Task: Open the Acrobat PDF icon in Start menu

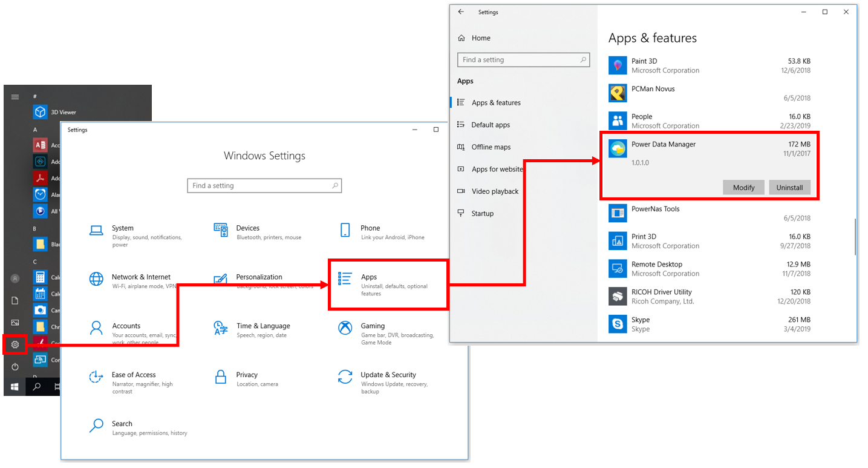Action: click(41, 178)
